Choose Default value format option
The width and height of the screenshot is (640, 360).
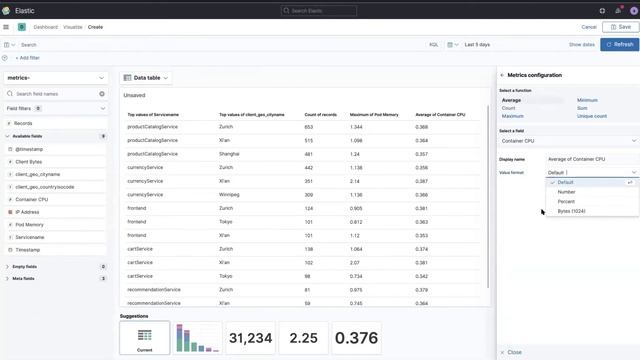click(x=592, y=182)
